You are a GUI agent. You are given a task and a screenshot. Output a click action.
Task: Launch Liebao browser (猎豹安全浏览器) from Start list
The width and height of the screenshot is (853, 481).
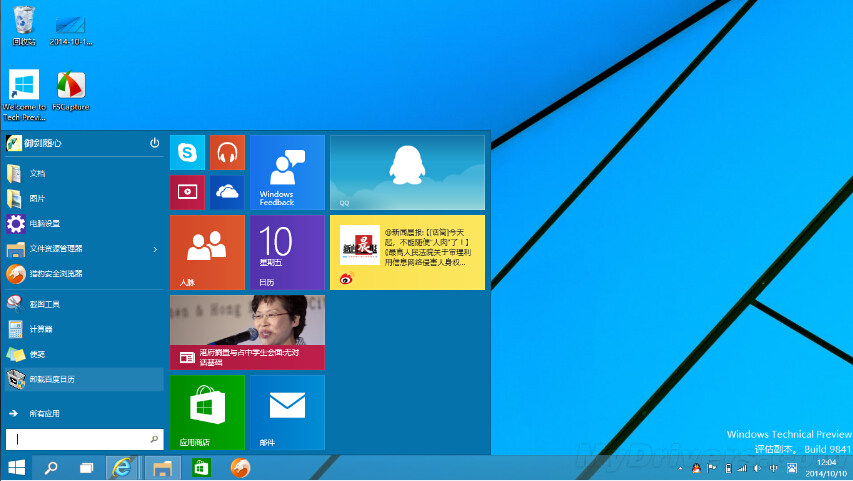tap(84, 274)
